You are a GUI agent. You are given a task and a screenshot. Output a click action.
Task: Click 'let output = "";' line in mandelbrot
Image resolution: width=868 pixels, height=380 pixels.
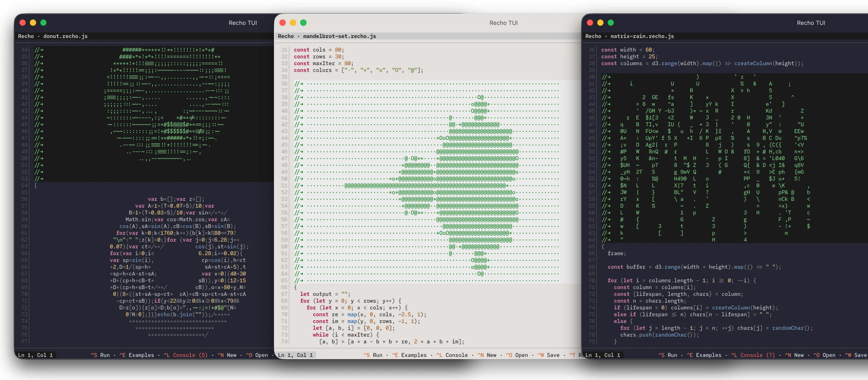pos(325,294)
